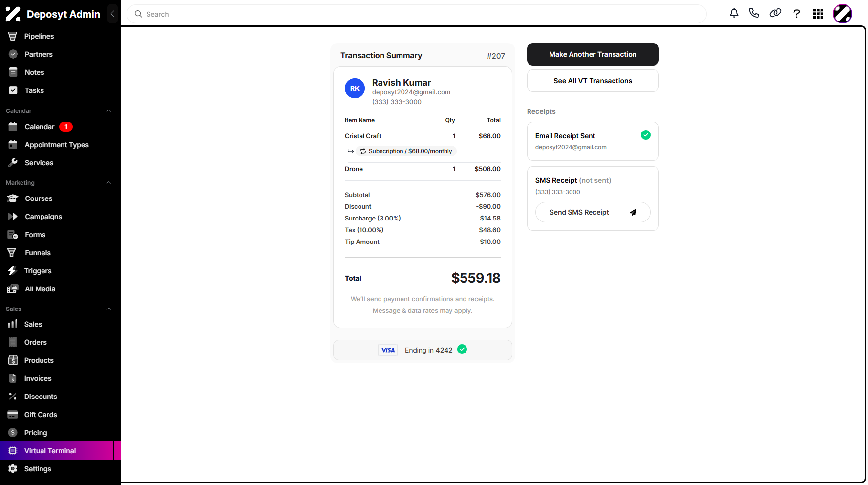Collapse the Marketing section in the sidebar
868x485 pixels.
click(x=109, y=183)
